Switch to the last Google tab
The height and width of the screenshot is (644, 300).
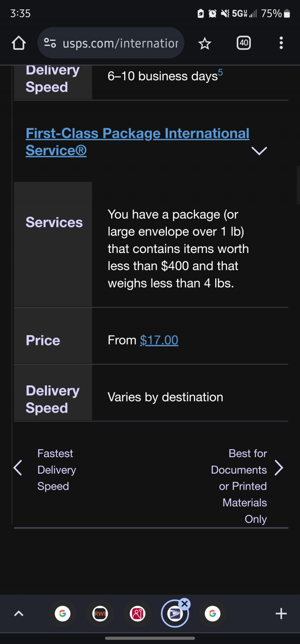click(x=212, y=613)
